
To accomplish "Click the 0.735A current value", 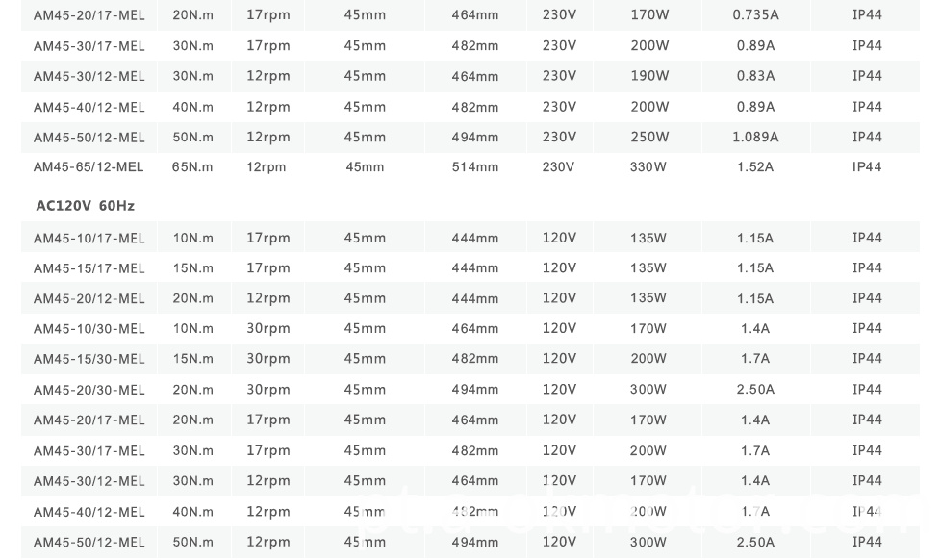I will coord(755,15).
